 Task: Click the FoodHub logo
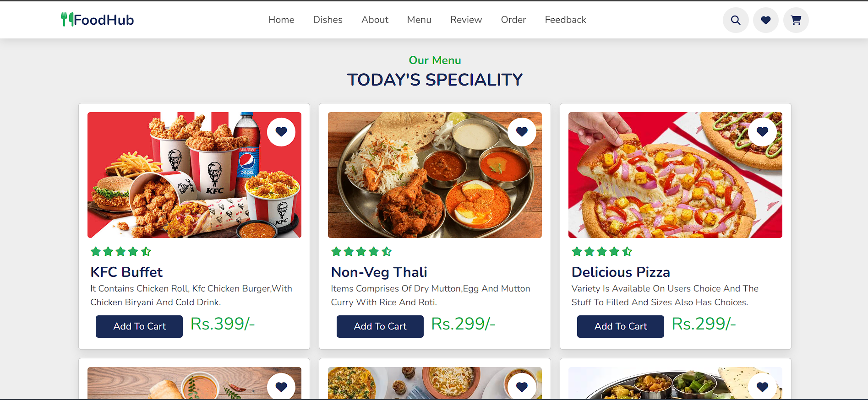[98, 20]
